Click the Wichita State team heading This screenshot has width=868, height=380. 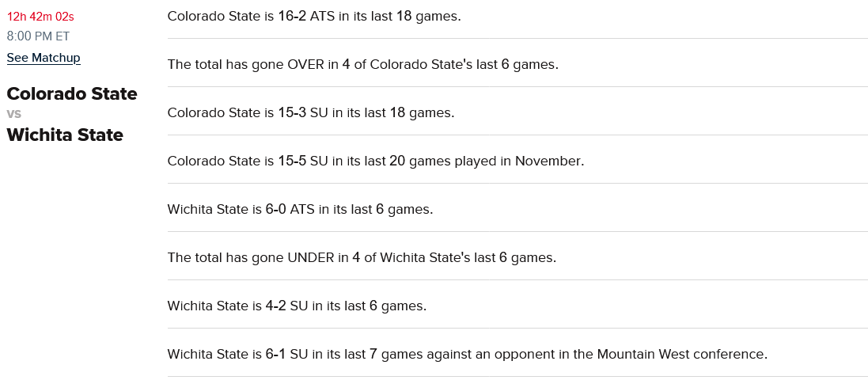click(65, 135)
